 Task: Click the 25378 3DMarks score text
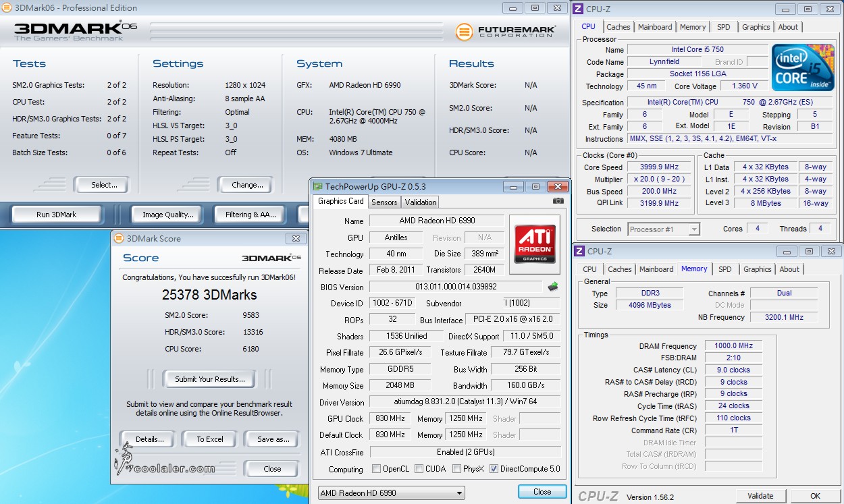[209, 295]
